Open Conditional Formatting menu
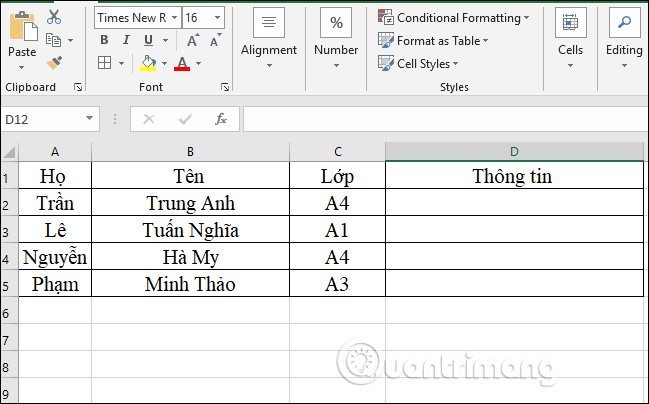 [454, 18]
